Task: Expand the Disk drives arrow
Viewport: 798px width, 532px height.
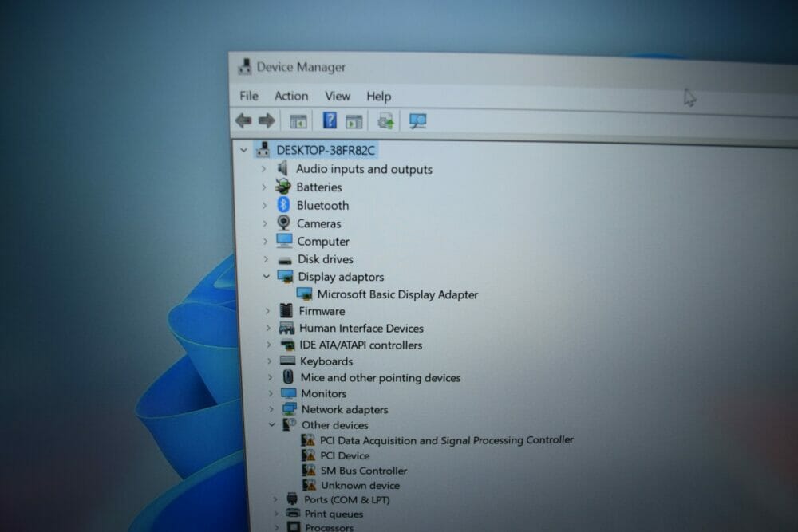Action: pos(266,259)
